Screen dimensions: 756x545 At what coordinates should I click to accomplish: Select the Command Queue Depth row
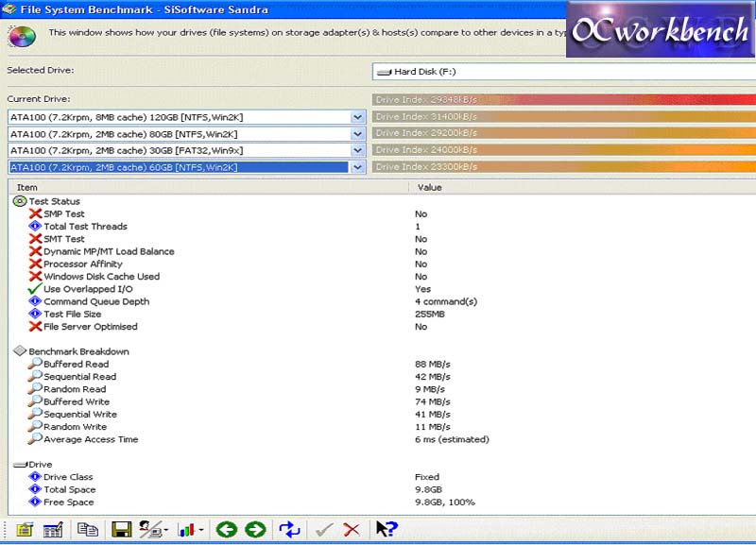click(x=382, y=301)
